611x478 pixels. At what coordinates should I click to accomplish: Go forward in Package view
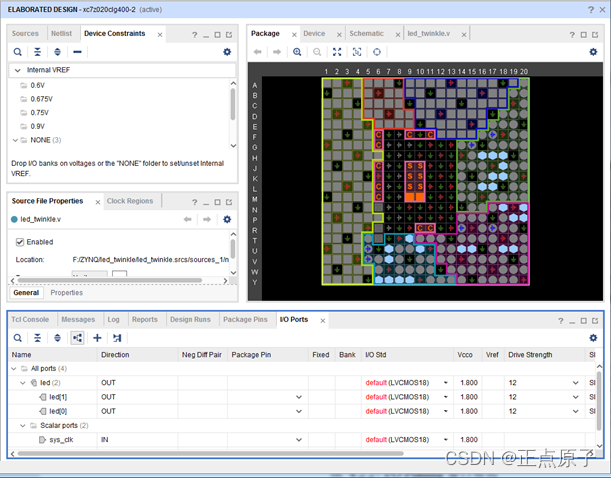277,52
